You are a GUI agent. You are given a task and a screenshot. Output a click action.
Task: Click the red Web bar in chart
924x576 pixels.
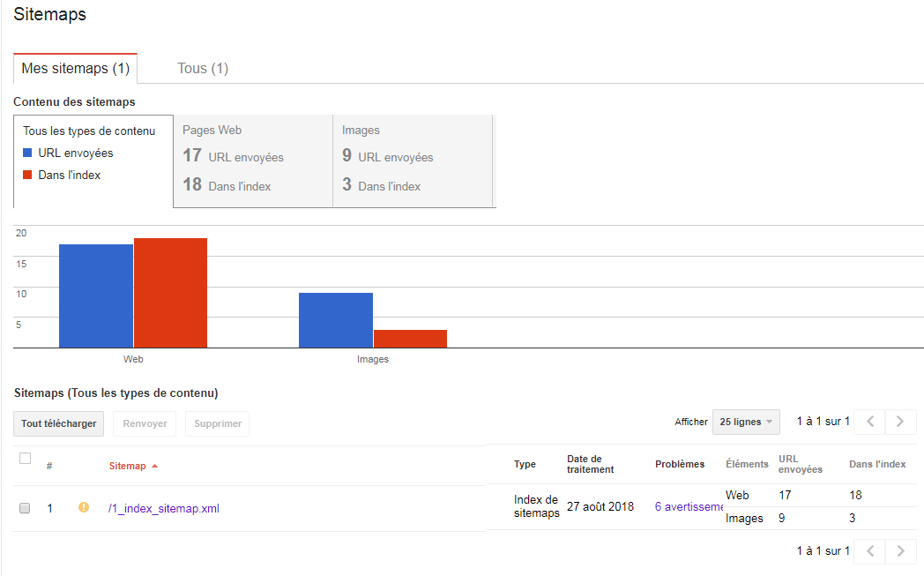click(x=170, y=293)
